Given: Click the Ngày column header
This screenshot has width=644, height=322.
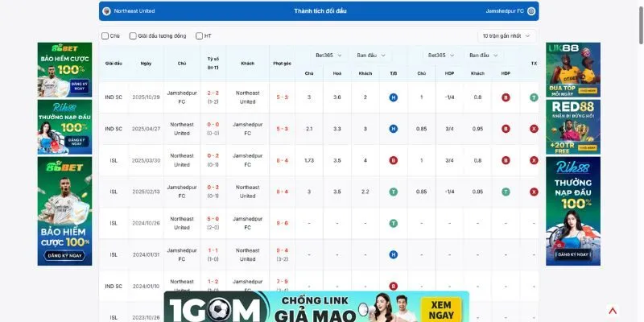Looking at the screenshot, I should [146, 64].
